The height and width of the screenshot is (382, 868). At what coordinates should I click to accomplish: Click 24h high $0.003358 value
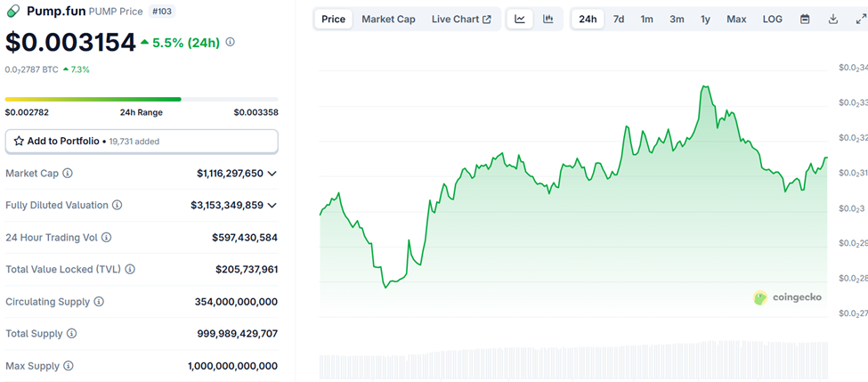coord(256,112)
